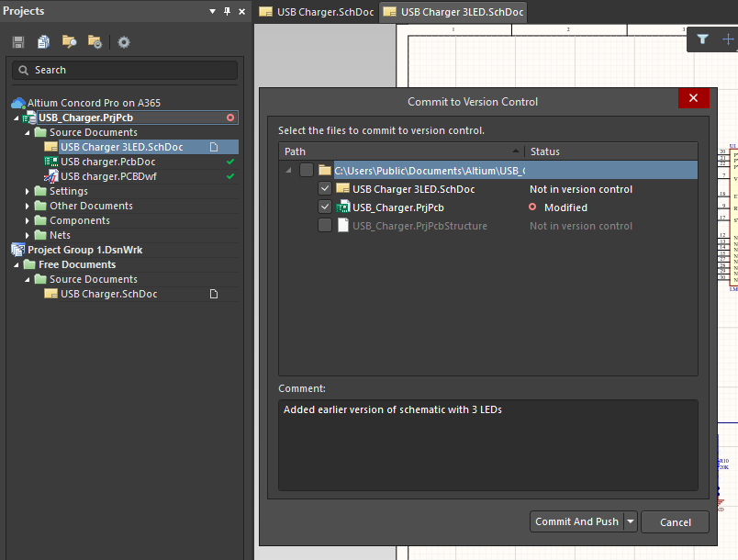Image resolution: width=738 pixels, height=560 pixels.
Task: Expand the Nets folder
Action: click(x=27, y=235)
